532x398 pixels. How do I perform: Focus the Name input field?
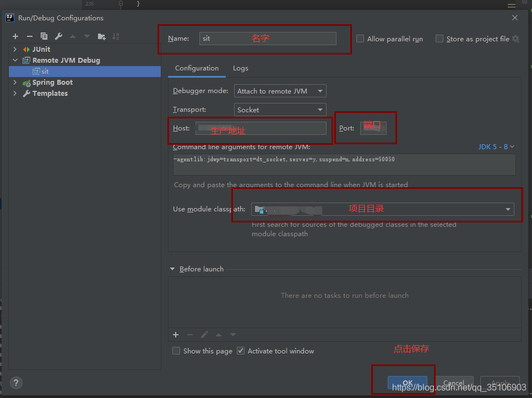268,39
